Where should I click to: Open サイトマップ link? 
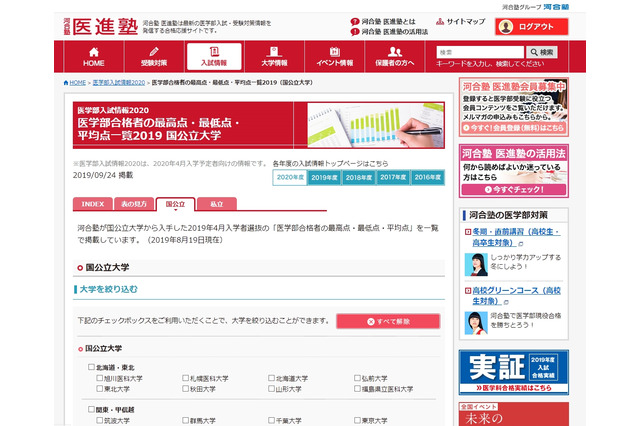click(461, 22)
